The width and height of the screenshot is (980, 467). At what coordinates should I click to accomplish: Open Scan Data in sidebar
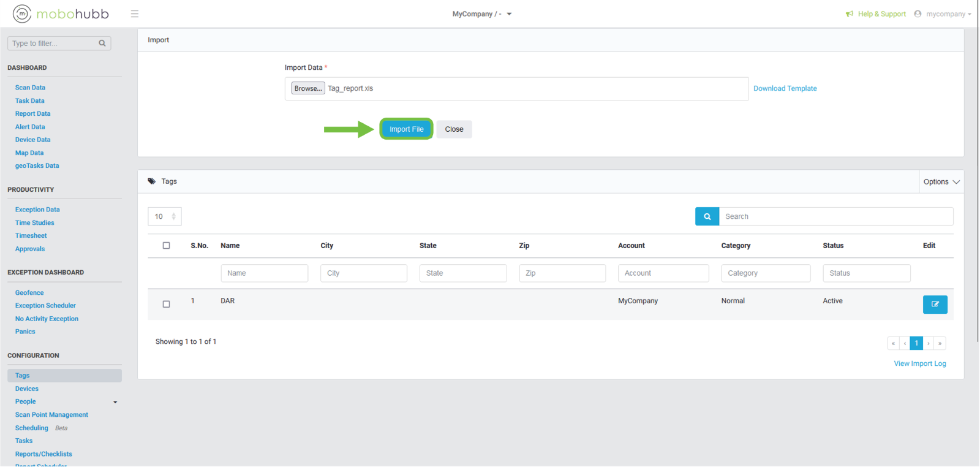pyautogui.click(x=30, y=88)
